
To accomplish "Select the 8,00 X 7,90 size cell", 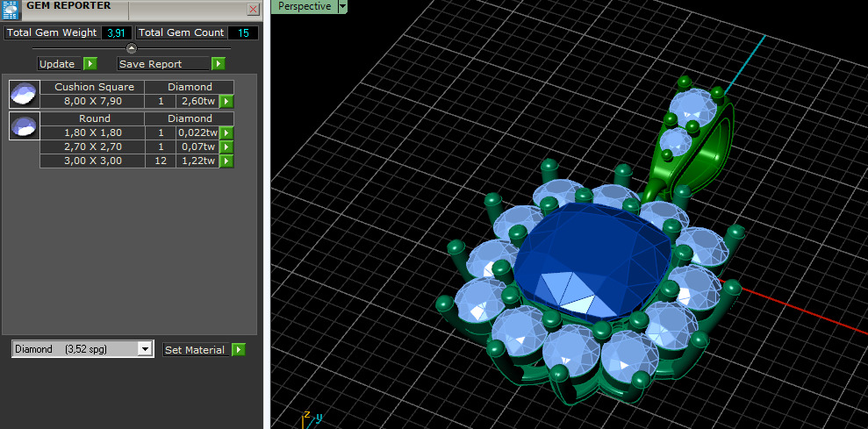I will coord(92,101).
